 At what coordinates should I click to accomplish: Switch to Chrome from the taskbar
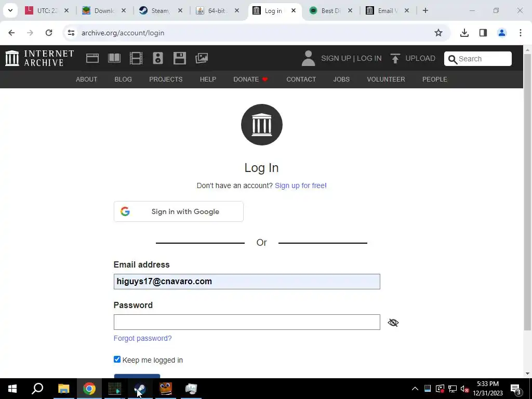(89, 389)
